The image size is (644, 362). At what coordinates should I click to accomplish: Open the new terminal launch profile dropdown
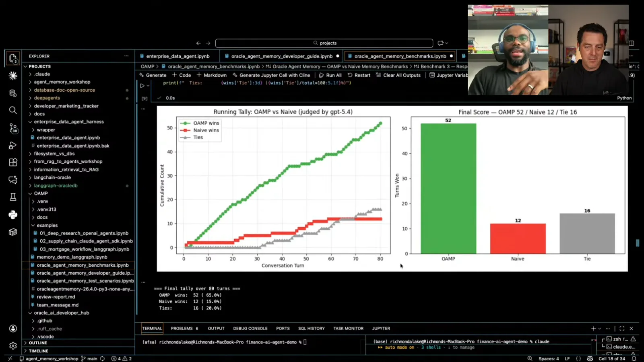[600, 329]
